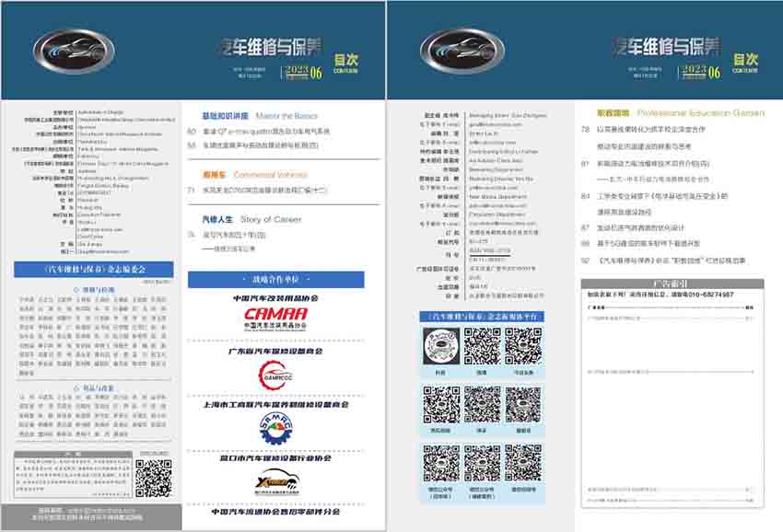Click the 战略合作单位 blue banner
This screenshot has width=783, height=532.
pos(275,280)
